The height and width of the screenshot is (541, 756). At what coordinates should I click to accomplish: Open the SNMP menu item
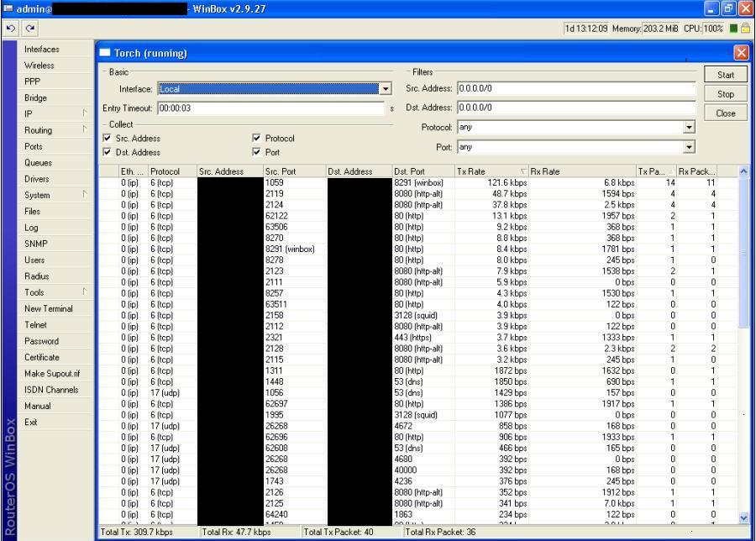pyautogui.click(x=55, y=244)
